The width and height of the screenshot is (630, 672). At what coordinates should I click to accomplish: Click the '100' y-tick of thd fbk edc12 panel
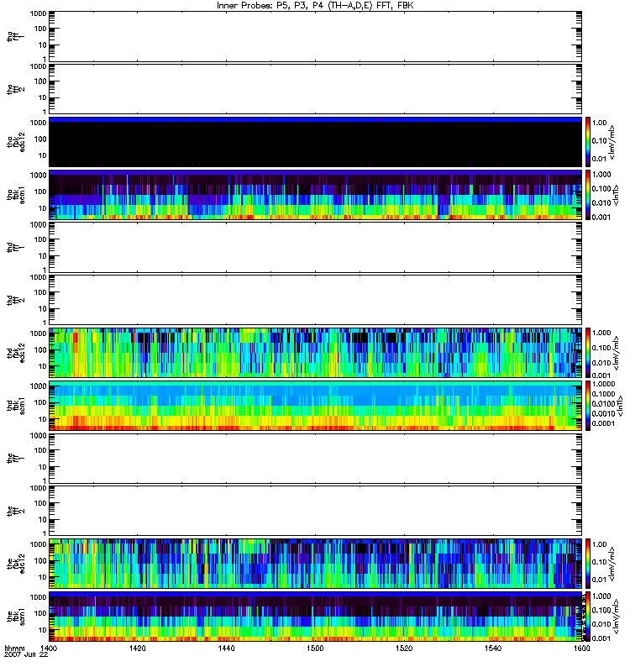point(40,349)
